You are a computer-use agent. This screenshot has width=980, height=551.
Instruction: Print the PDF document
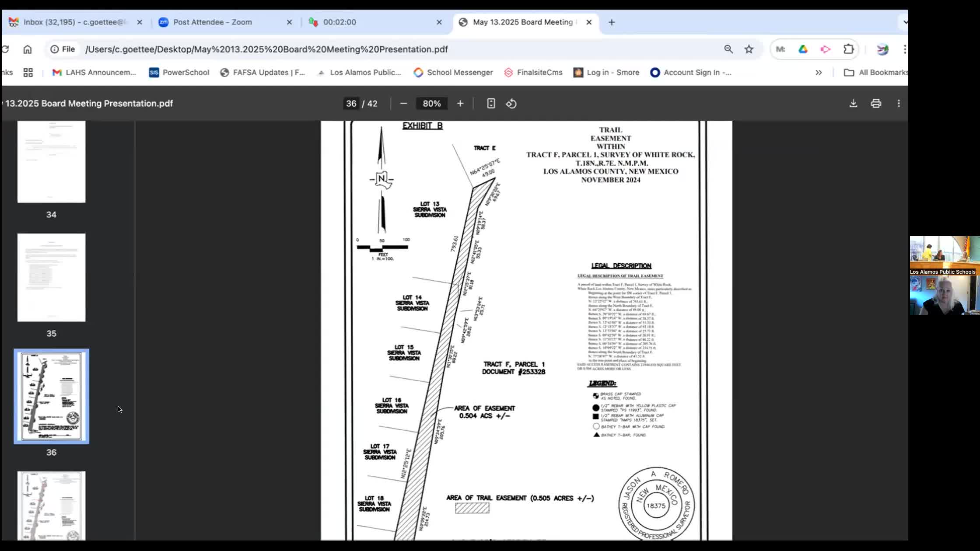pos(876,104)
